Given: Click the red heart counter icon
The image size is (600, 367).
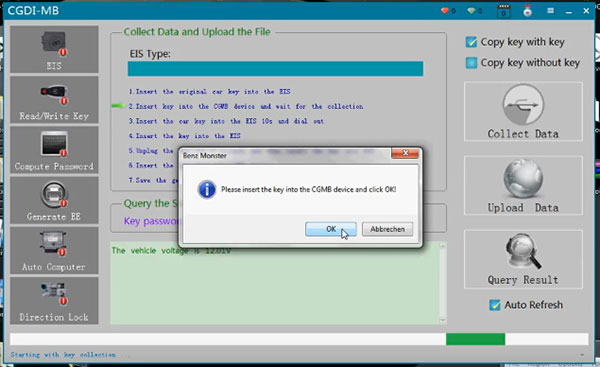Looking at the screenshot, I should (x=445, y=11).
